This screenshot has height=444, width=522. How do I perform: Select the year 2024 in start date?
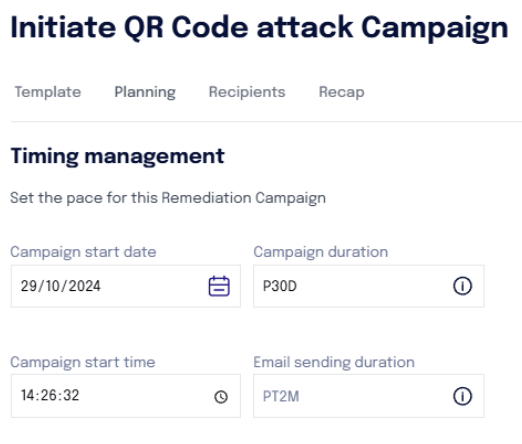[x=84, y=286]
